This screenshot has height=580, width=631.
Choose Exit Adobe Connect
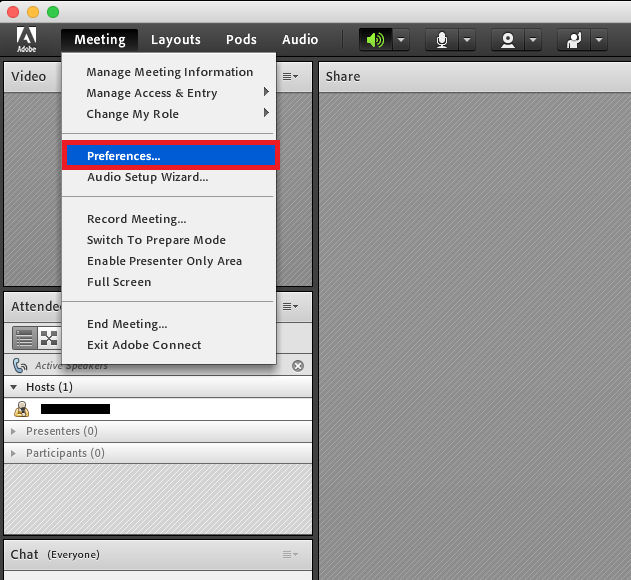(x=169, y=345)
